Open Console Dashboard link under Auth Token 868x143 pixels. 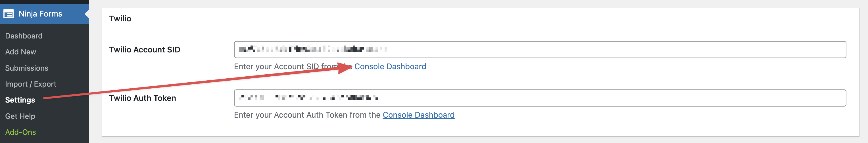click(x=418, y=115)
